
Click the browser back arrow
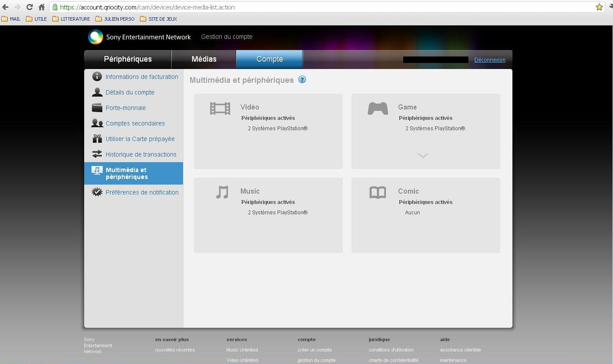tap(6, 7)
